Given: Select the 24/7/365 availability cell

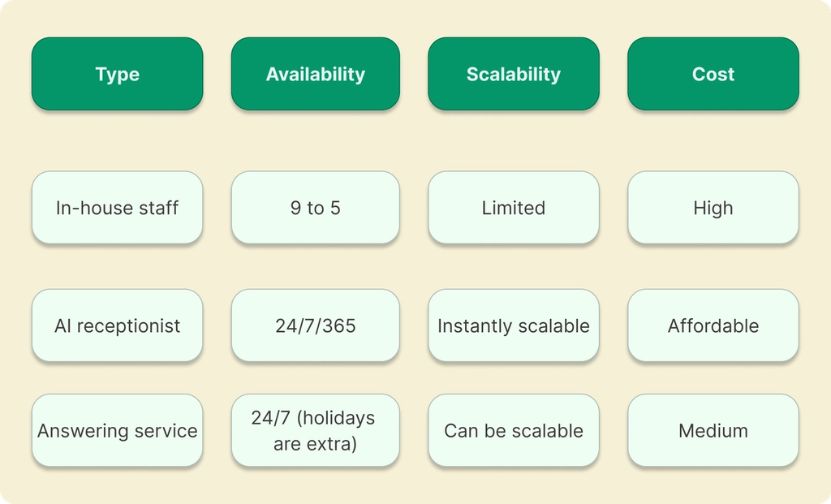Looking at the screenshot, I should tap(316, 325).
